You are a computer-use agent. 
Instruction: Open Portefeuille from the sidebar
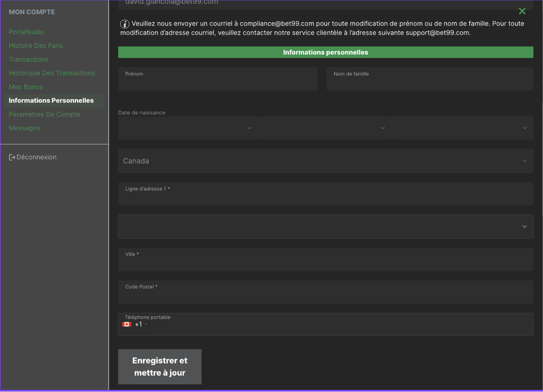(x=26, y=32)
